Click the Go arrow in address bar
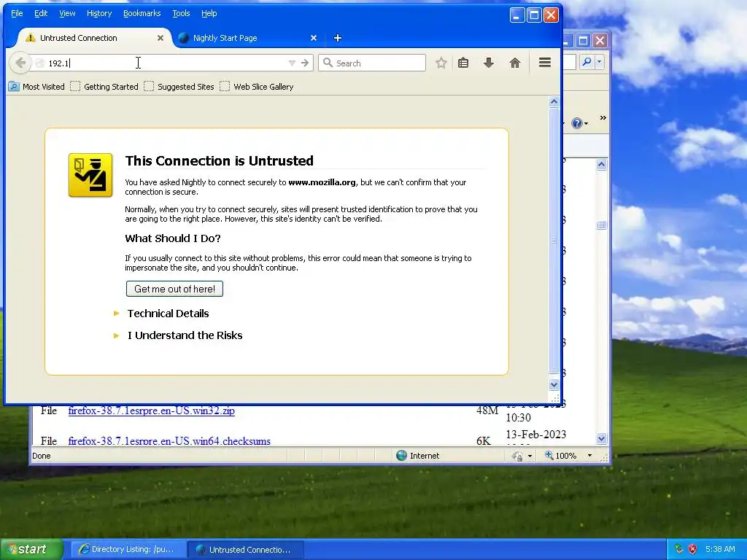 tap(305, 63)
